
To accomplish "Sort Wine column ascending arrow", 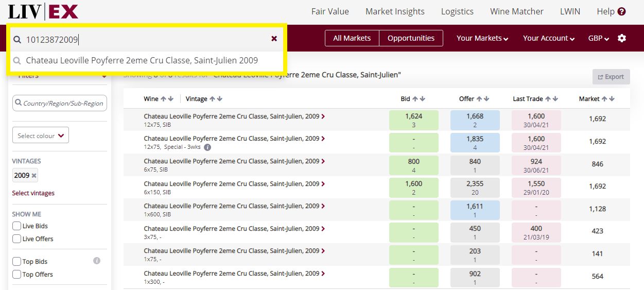I will [x=163, y=99].
